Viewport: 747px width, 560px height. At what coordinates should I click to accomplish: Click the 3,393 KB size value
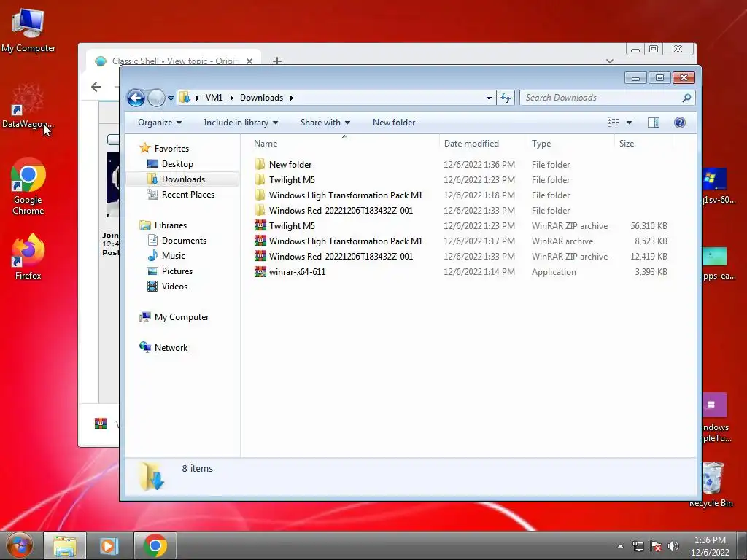tap(651, 271)
